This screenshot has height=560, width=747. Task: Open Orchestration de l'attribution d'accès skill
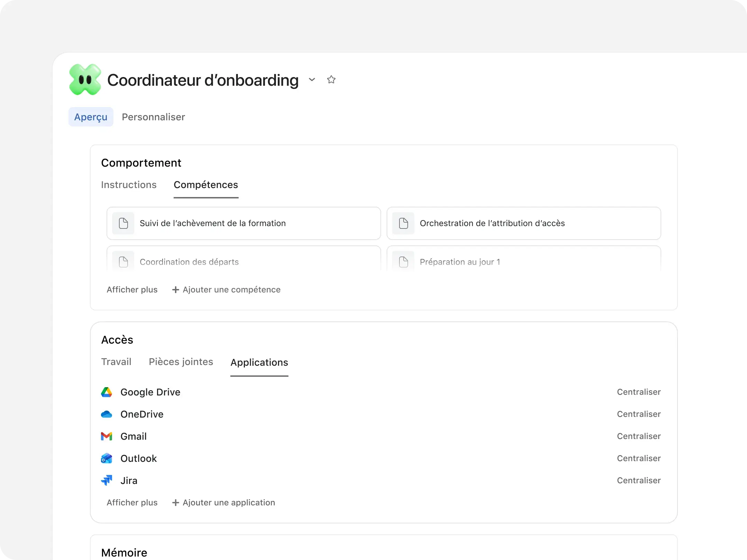524,223
